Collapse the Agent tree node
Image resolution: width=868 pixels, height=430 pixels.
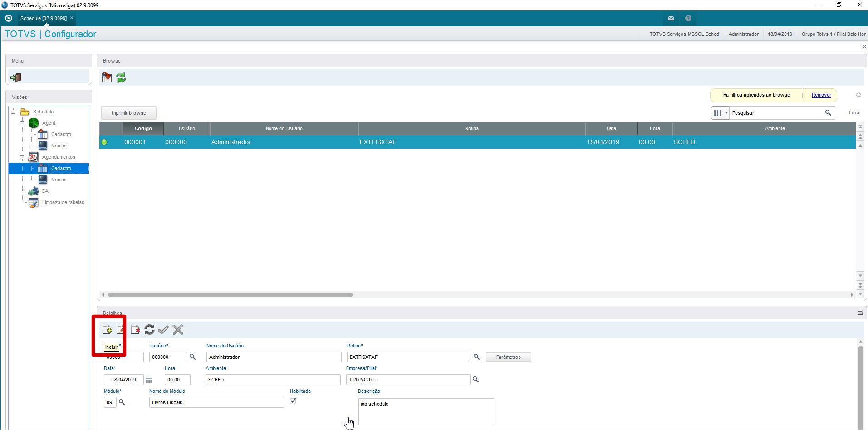(x=22, y=123)
